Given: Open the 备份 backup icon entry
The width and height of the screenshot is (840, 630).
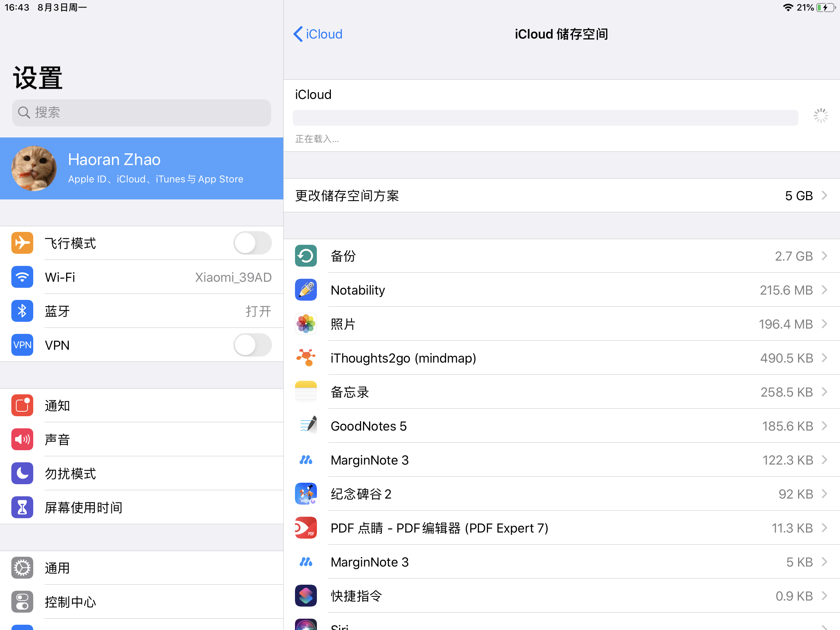Looking at the screenshot, I should coord(306,256).
